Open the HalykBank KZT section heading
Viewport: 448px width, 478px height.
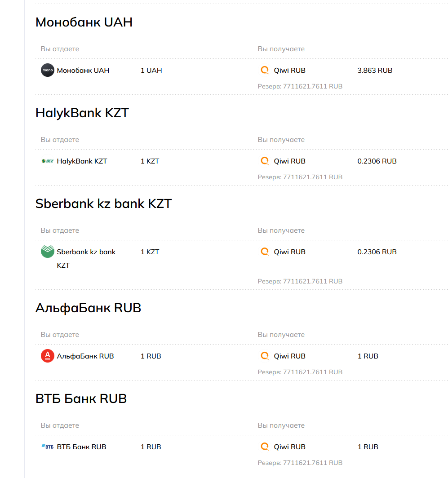click(82, 113)
